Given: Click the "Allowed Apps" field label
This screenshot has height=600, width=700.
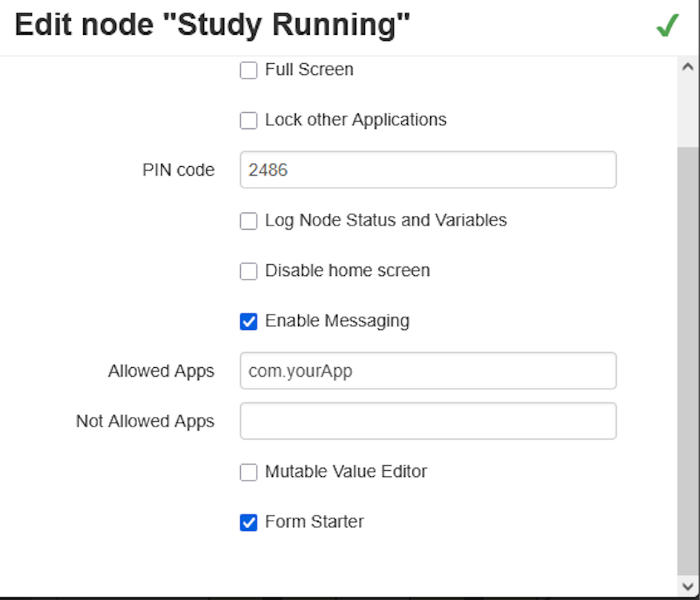Looking at the screenshot, I should tap(161, 371).
